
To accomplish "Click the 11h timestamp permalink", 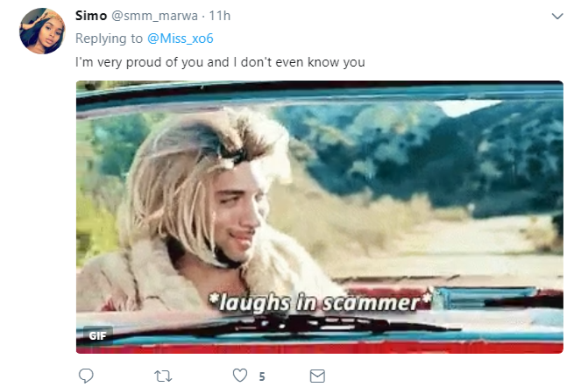I will tap(220, 17).
